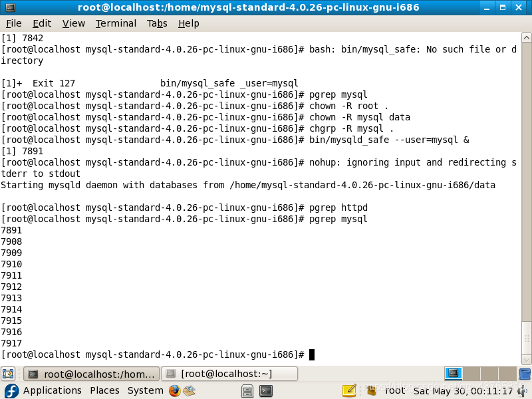
Task: Click the 'chown -R mysql data' command text
Action: 359,117
